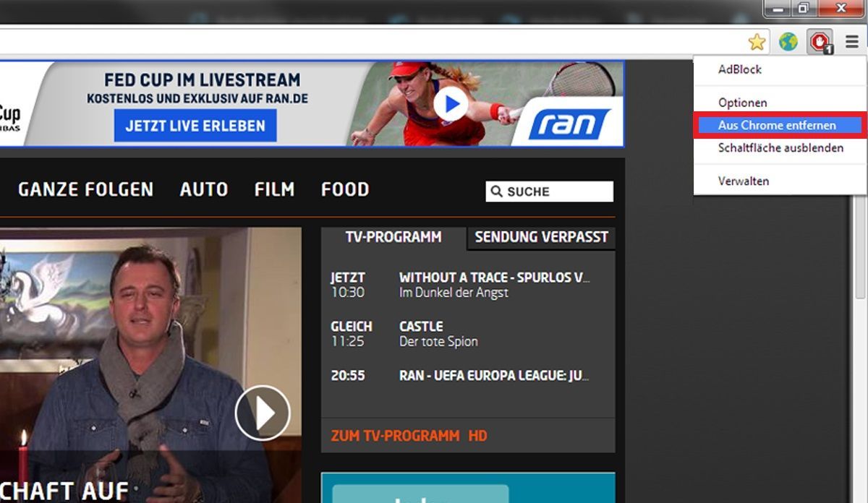Play the featured video with the host
This screenshot has height=503, width=868.
tap(262, 413)
